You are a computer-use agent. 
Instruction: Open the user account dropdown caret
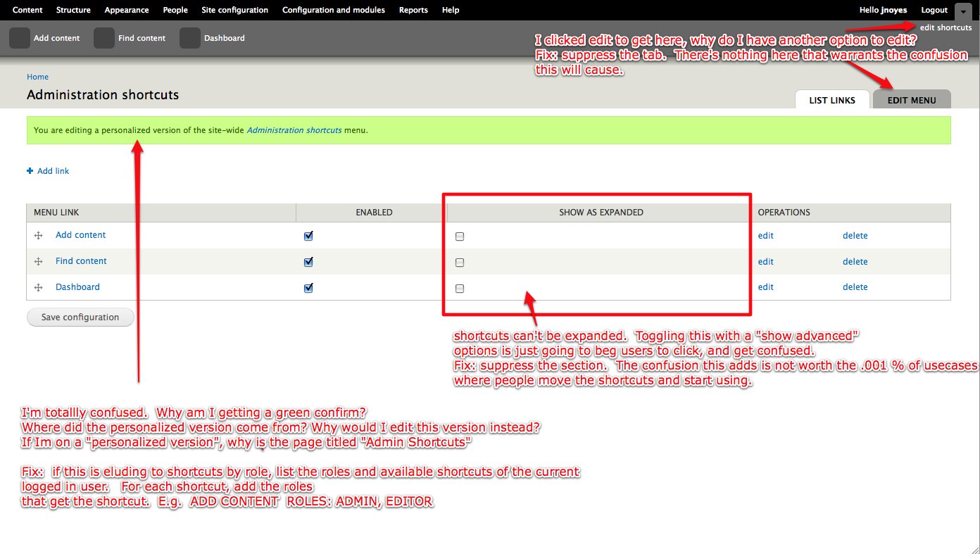click(x=963, y=10)
